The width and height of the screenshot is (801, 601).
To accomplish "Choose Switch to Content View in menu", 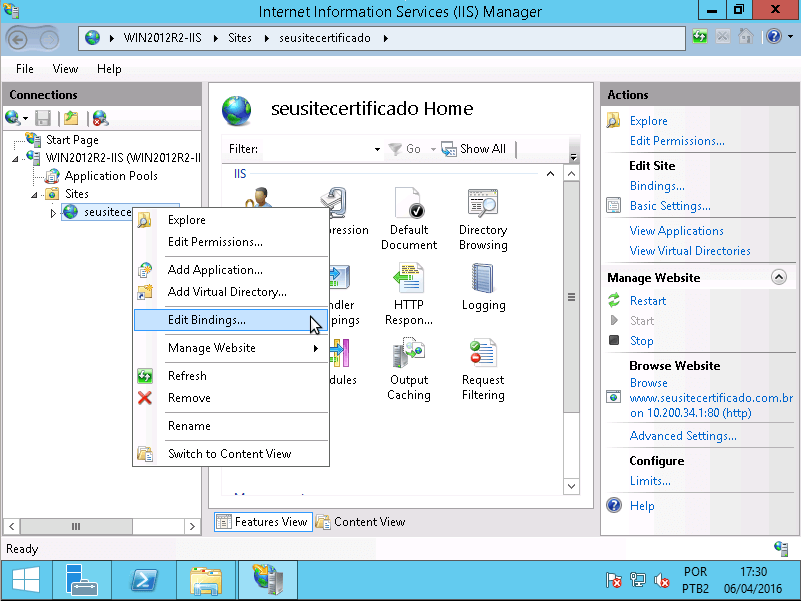I will tap(231, 454).
